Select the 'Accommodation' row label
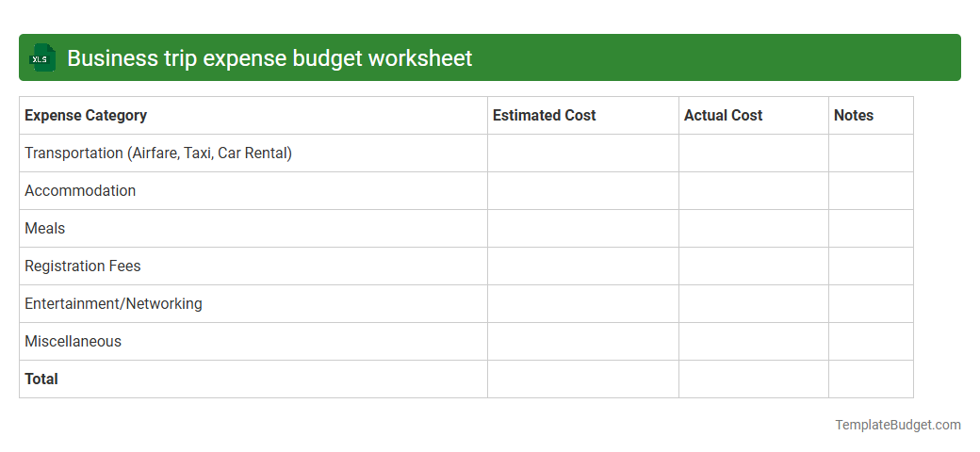The width and height of the screenshot is (980, 452). tap(80, 190)
